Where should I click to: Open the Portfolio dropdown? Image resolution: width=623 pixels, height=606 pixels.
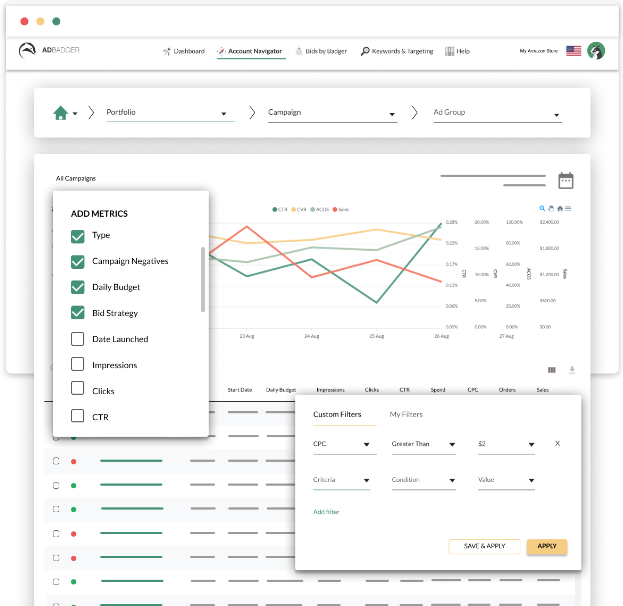pos(170,113)
